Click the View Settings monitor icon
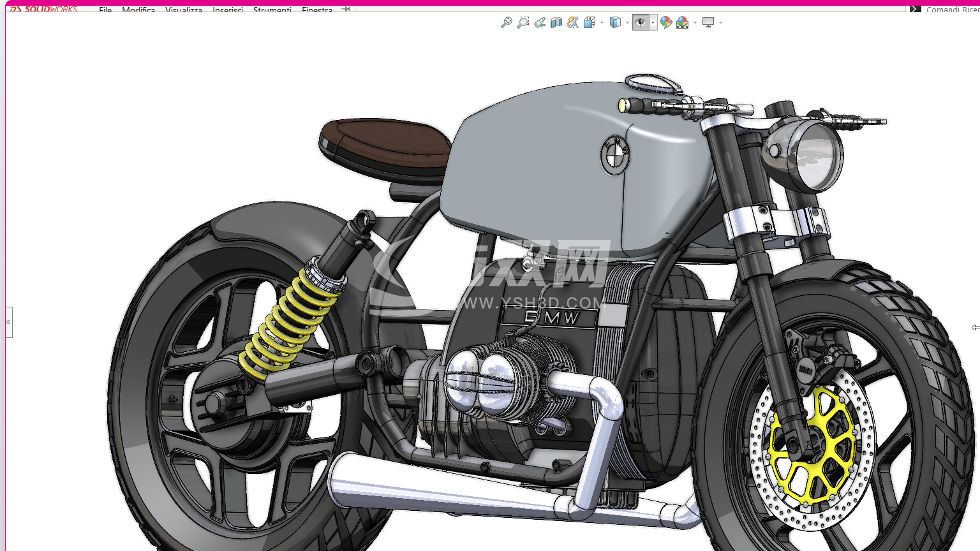This screenshot has height=551, width=980. tap(708, 22)
